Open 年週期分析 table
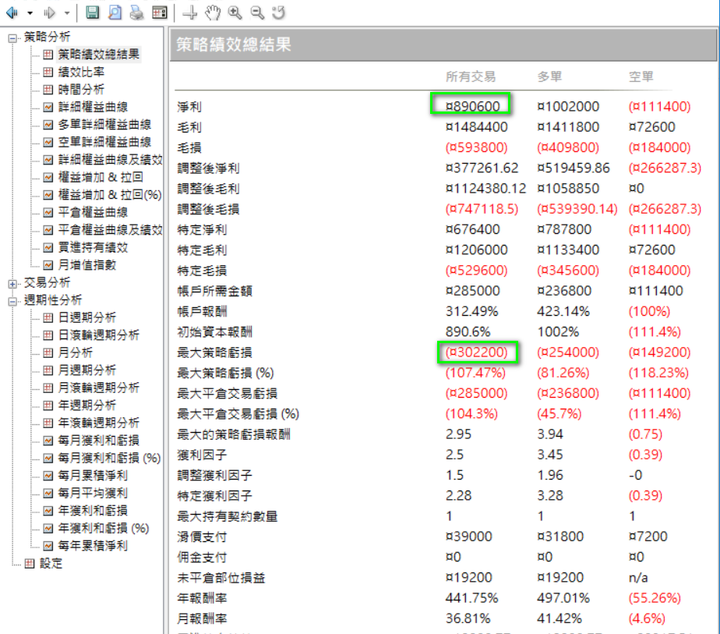 coord(87,405)
